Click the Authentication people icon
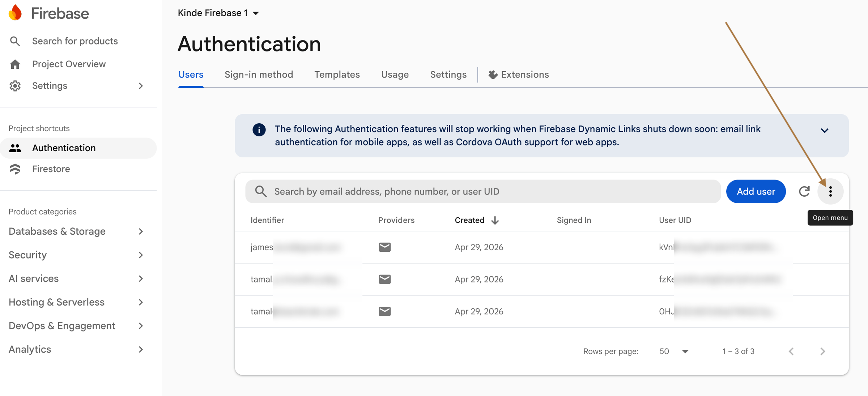868x396 pixels. coord(15,148)
